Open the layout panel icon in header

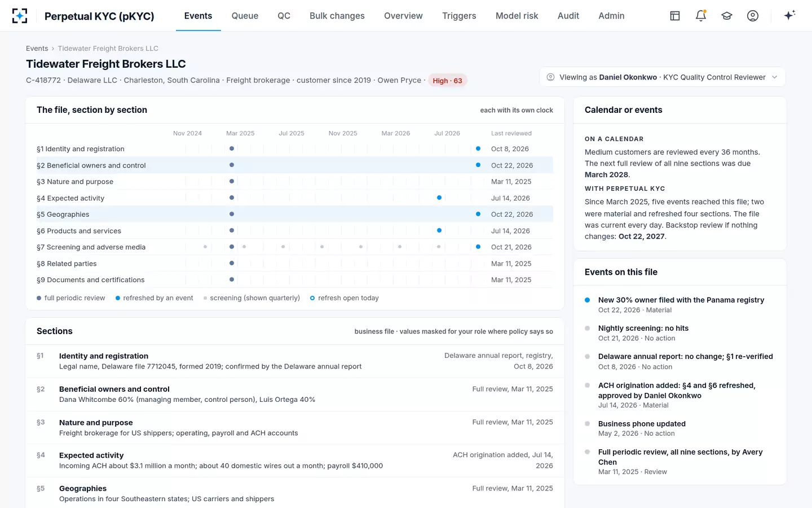coord(675,16)
